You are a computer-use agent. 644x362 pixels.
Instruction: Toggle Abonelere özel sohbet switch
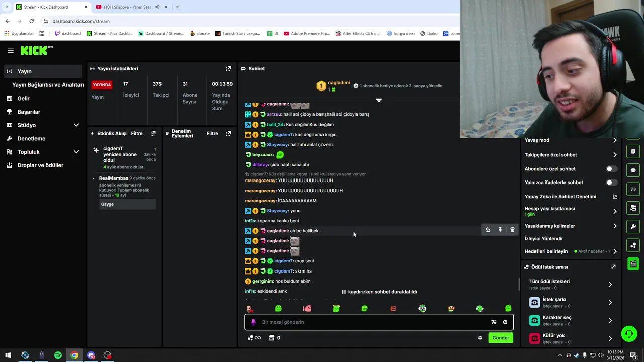[x=612, y=169]
